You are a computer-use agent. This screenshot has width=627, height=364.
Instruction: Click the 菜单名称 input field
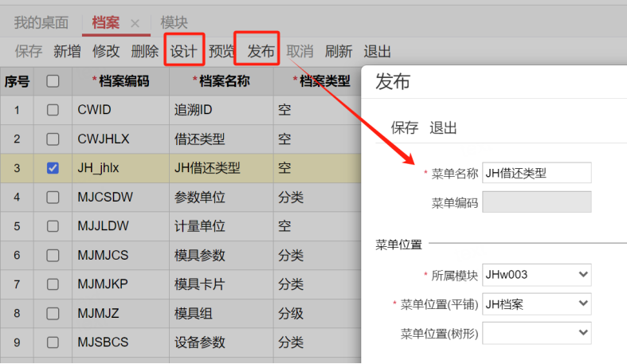[537, 173]
